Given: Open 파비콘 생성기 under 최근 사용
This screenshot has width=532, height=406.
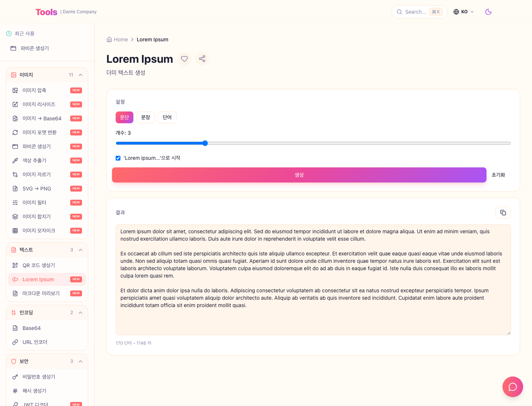Looking at the screenshot, I should pos(47,48).
